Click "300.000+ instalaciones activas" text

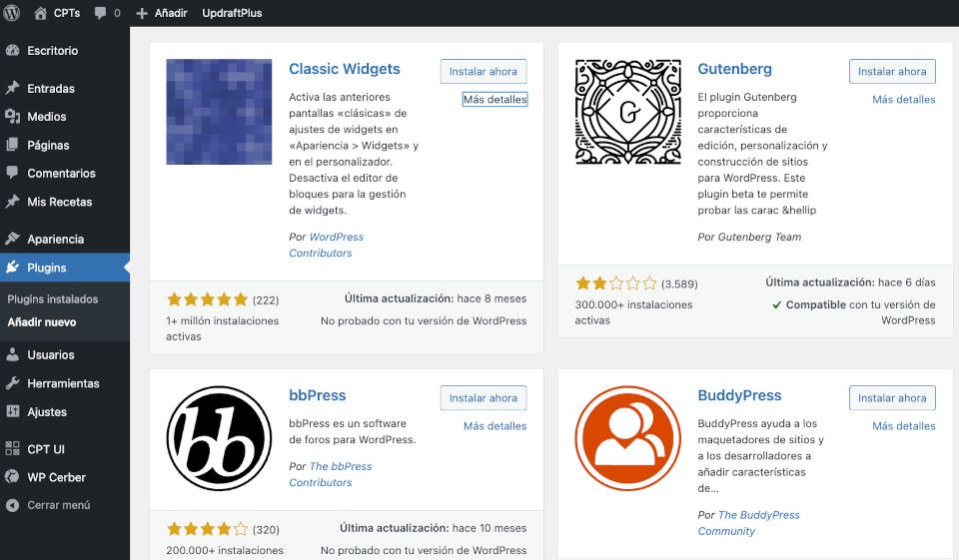point(633,312)
